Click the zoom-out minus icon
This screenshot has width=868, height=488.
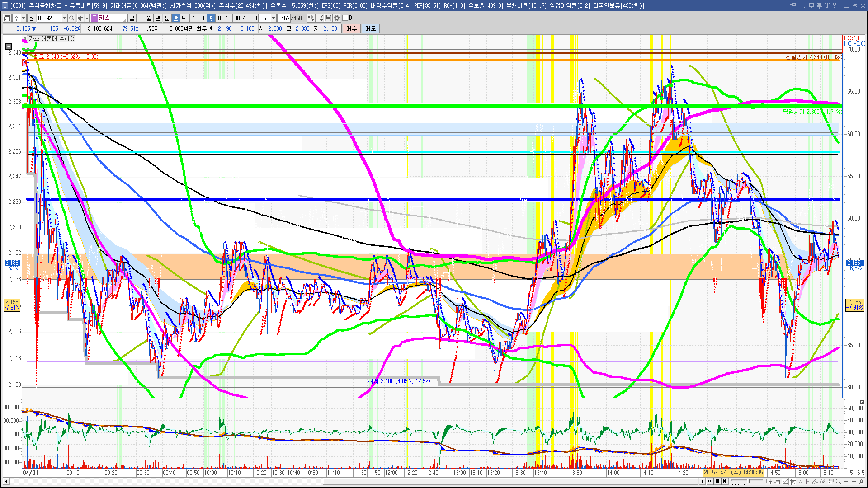coord(846,482)
